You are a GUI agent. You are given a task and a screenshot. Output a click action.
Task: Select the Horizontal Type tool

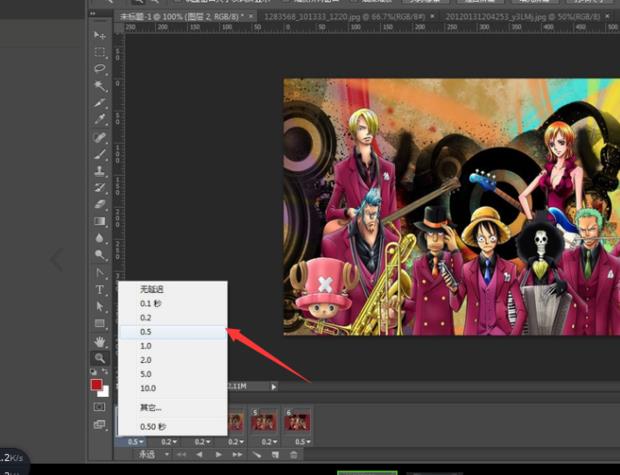(100, 290)
